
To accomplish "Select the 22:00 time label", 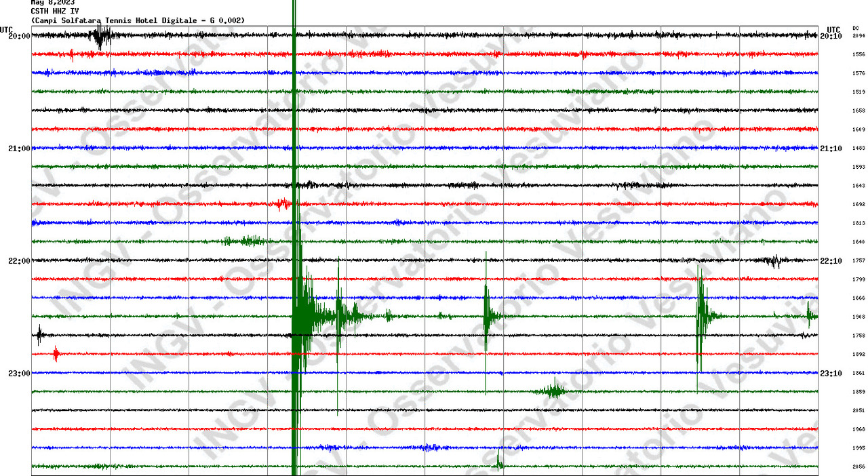I will tap(19, 261).
